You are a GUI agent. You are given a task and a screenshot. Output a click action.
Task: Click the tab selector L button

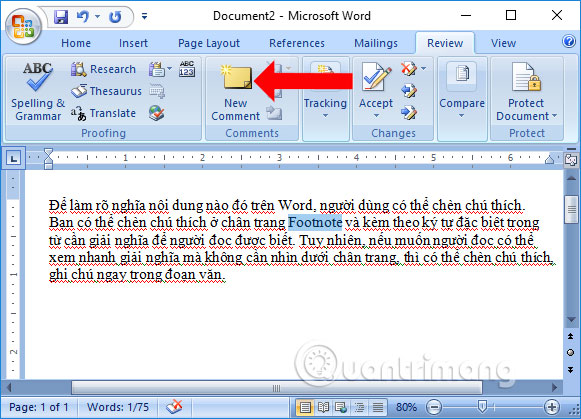(x=14, y=159)
